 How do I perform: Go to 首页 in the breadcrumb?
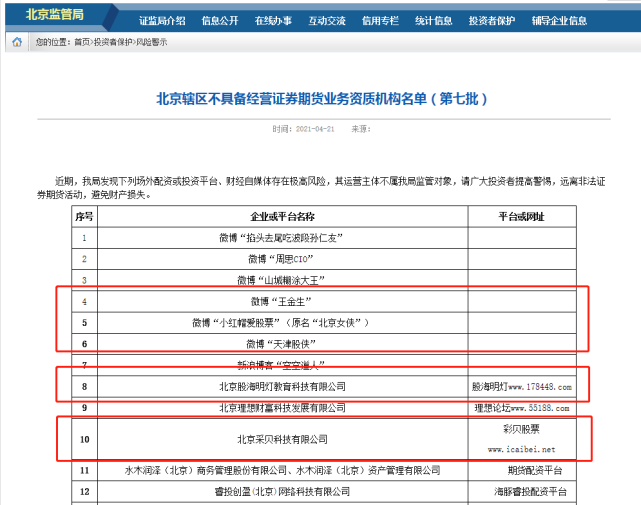[x=82, y=42]
